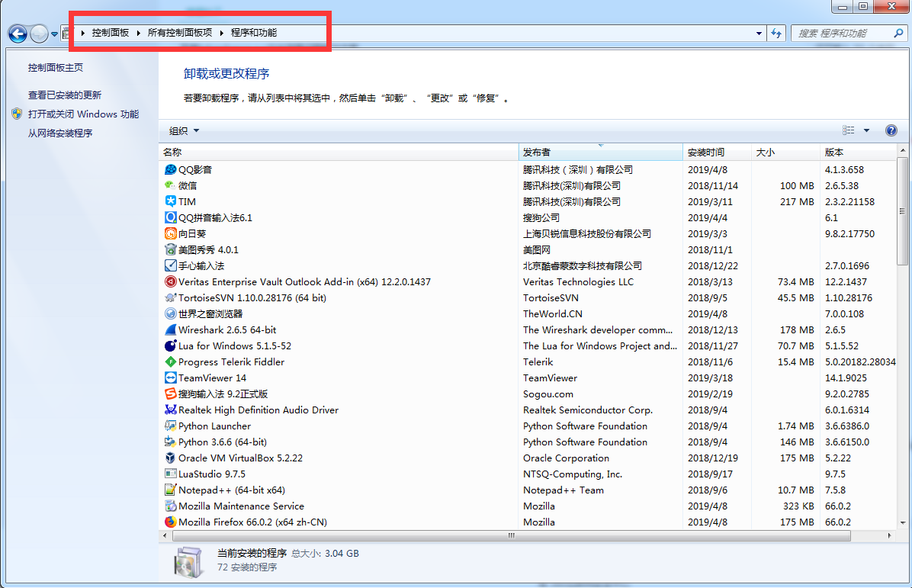Expand the address bar history dropdown
The image size is (912, 588).
click(759, 33)
